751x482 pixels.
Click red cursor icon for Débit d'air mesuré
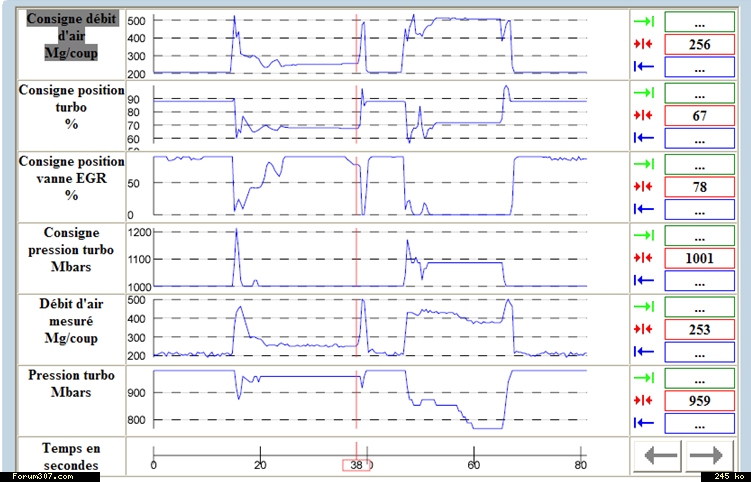tap(643, 329)
